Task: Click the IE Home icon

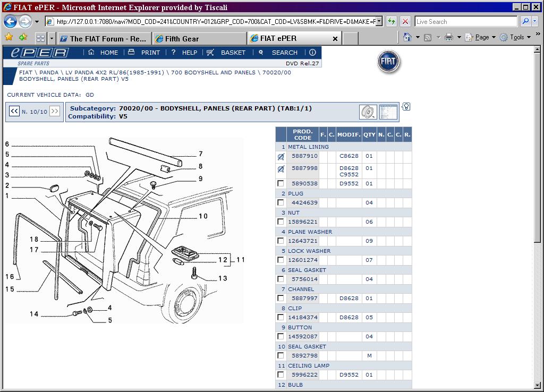Action: point(407,38)
